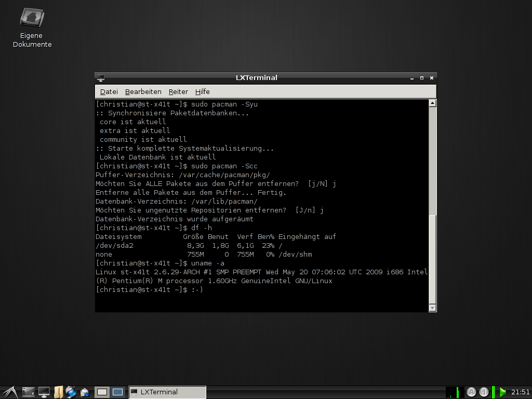Open the Reiter menu
This screenshot has height=399, width=532.
coord(178,91)
